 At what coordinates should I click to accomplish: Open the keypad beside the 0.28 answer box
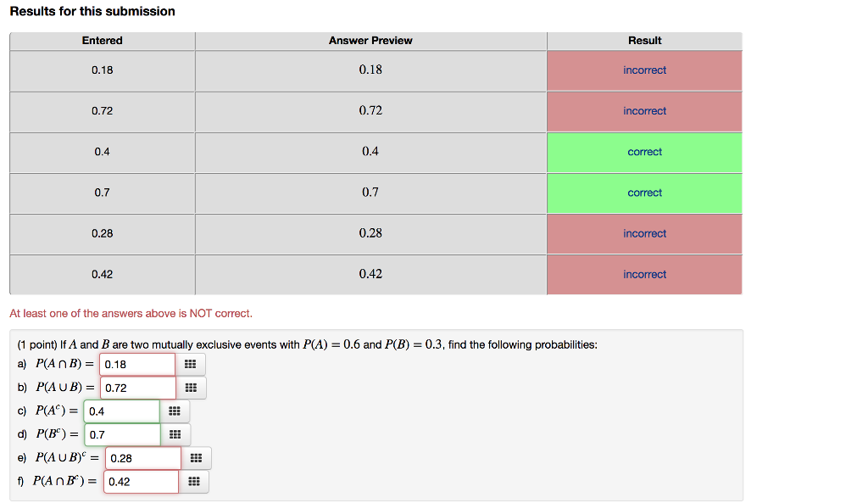click(196, 458)
